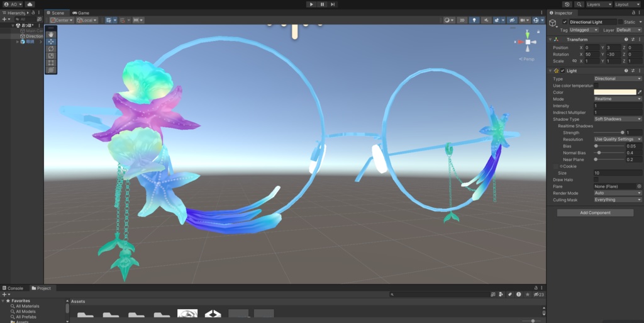Toggle scene audio button
The width and height of the screenshot is (644, 323).
(x=486, y=20)
